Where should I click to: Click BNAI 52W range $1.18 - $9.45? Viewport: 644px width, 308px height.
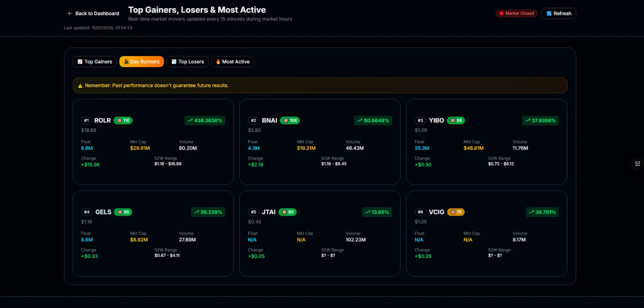pyautogui.click(x=334, y=164)
